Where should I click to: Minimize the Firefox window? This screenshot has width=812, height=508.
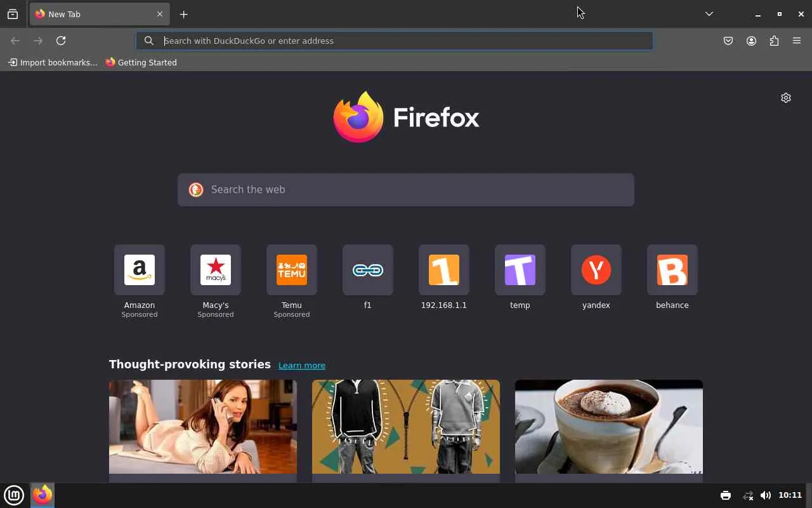click(x=757, y=14)
